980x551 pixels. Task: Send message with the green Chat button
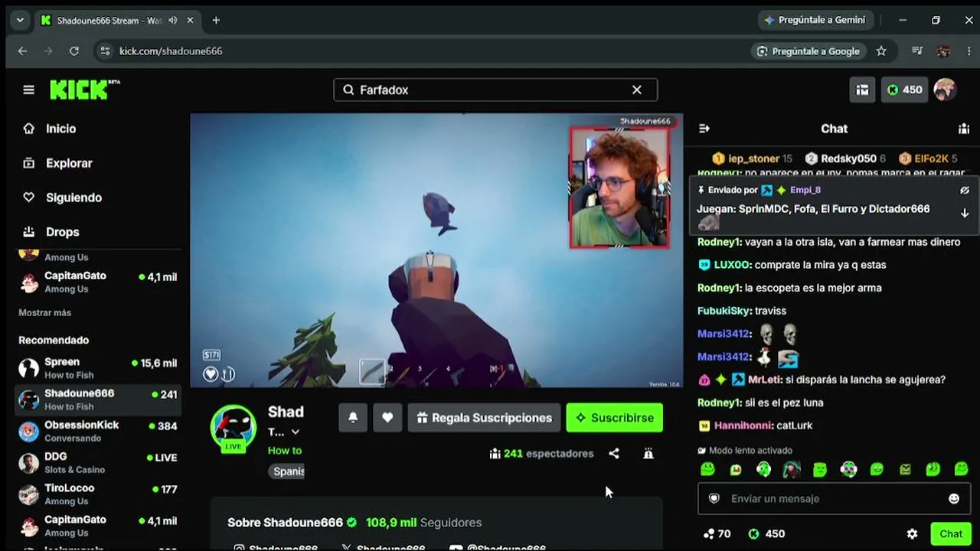tap(951, 534)
